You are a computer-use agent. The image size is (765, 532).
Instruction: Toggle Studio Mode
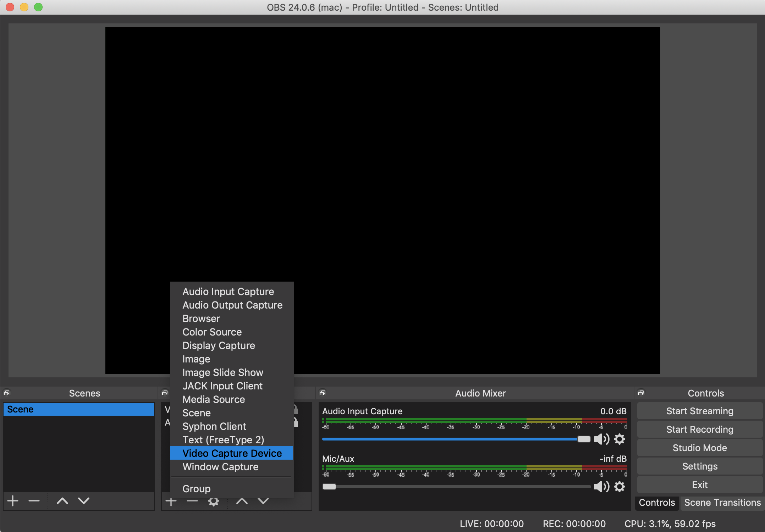click(x=700, y=448)
